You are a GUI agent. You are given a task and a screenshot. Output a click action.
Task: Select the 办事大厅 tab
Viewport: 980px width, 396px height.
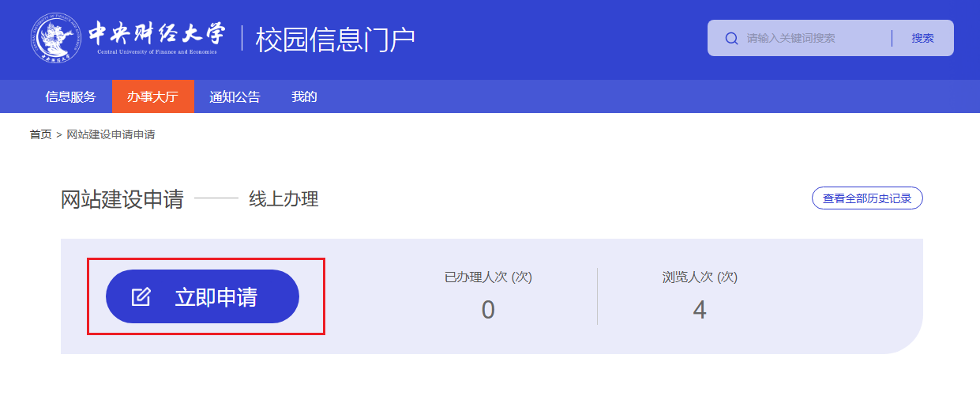click(x=153, y=96)
